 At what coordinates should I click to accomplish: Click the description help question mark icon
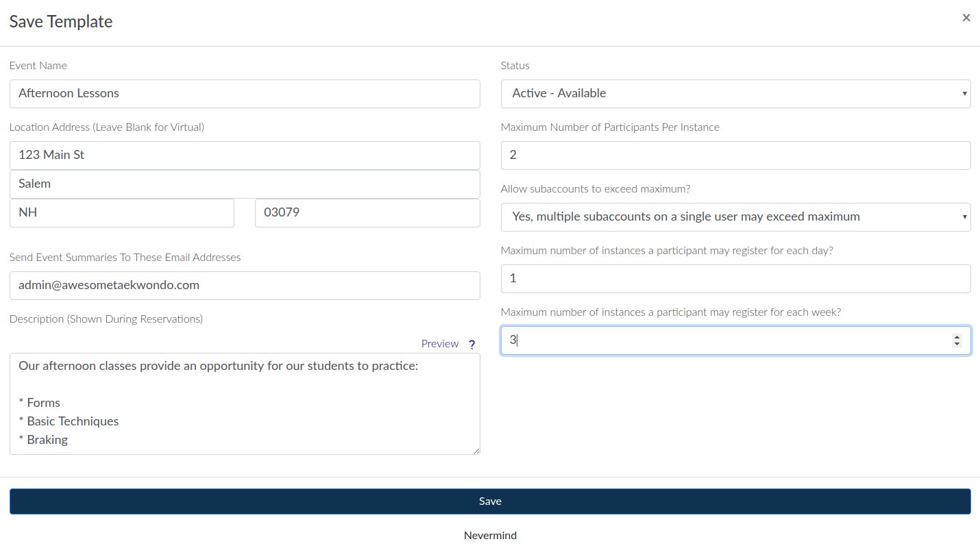tap(471, 345)
